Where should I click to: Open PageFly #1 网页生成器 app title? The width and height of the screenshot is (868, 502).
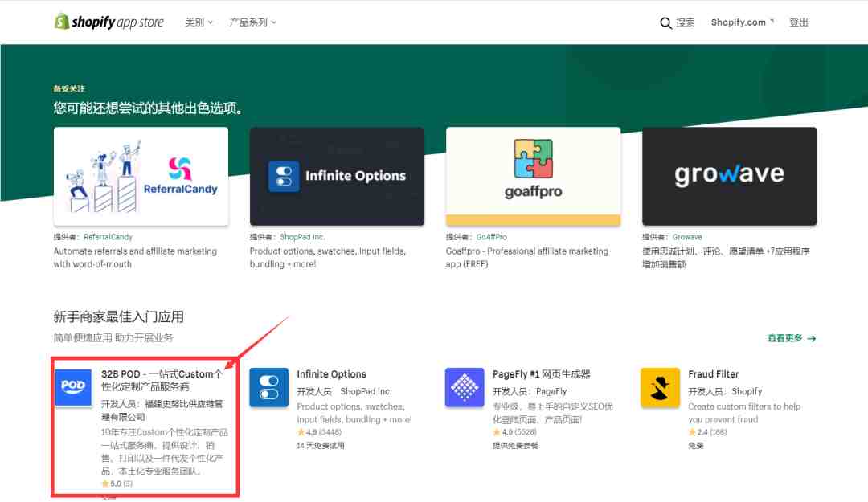[542, 374]
